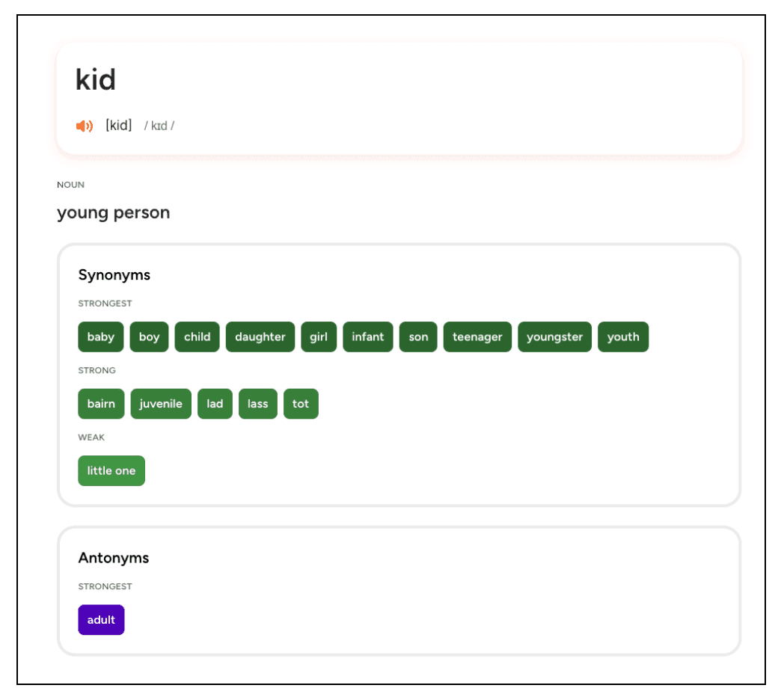Go to the 'girl' synonym
781x700 pixels.
[319, 337]
